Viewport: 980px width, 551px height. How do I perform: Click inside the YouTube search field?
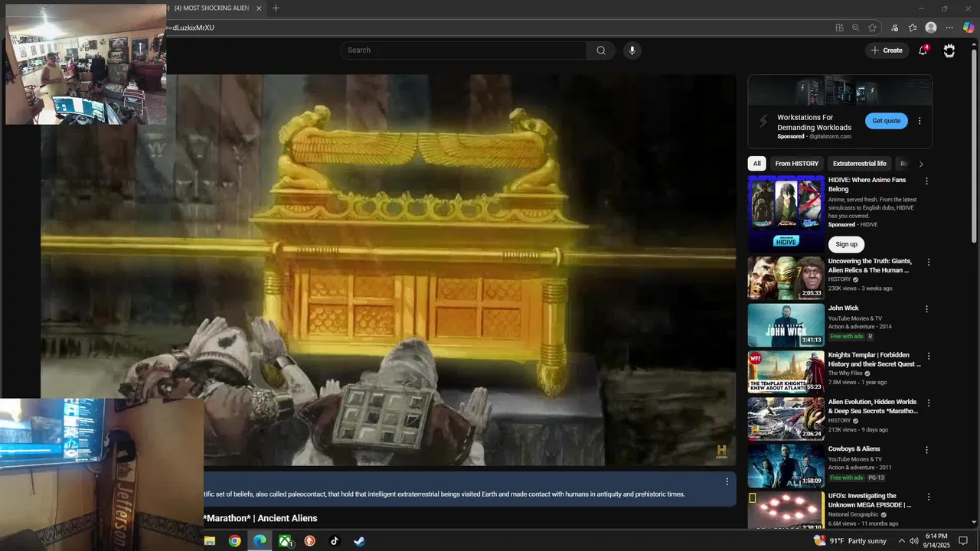point(463,51)
